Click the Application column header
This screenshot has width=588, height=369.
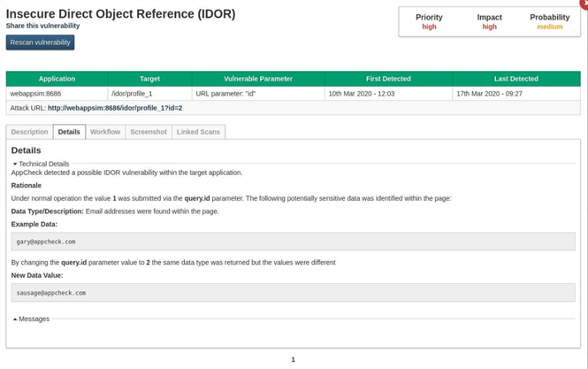(57, 79)
